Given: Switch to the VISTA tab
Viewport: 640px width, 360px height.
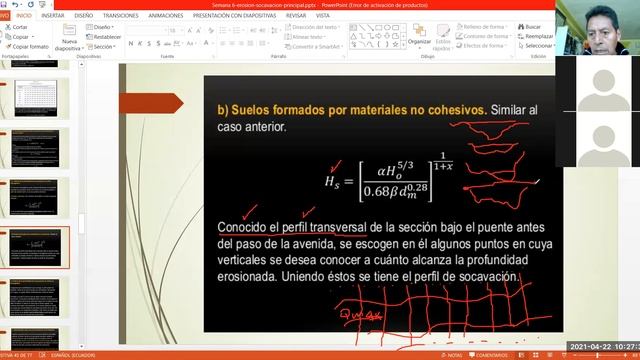Looking at the screenshot, I should (322, 16).
